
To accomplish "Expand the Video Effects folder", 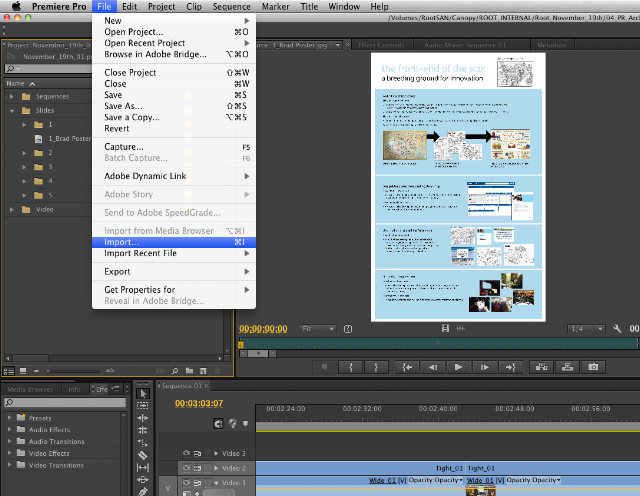I will (9, 453).
